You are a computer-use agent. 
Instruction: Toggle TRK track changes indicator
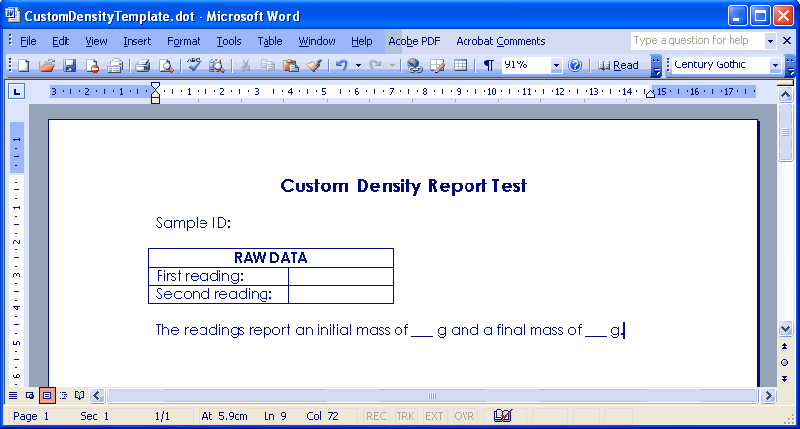coord(406,416)
